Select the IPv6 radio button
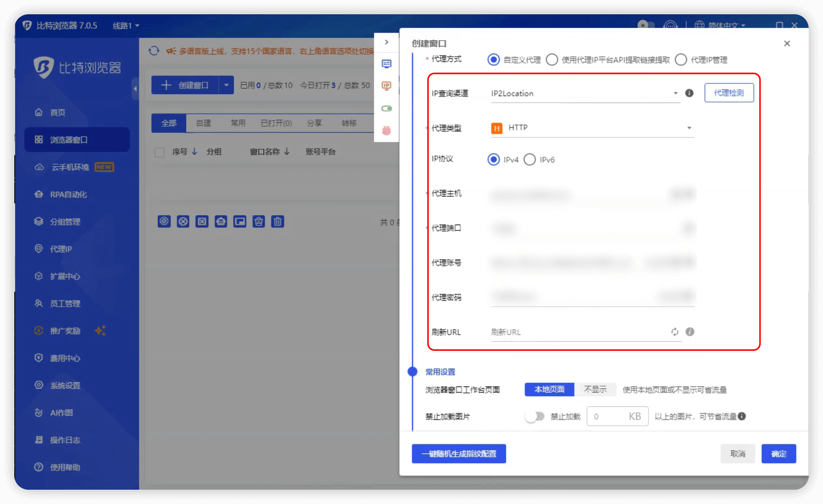The width and height of the screenshot is (823, 504). click(530, 160)
